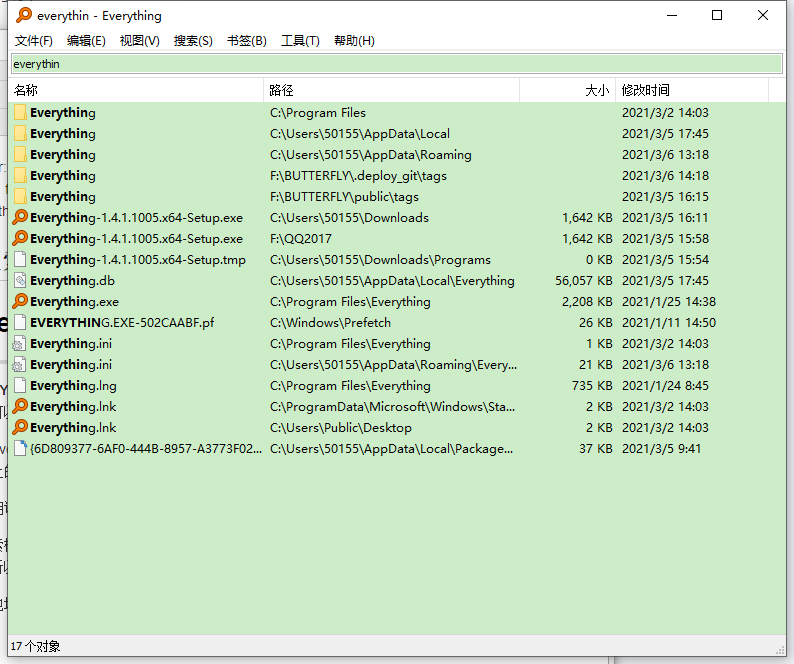Click size value 2,208 KB
This screenshot has height=664, width=794.
pos(587,302)
